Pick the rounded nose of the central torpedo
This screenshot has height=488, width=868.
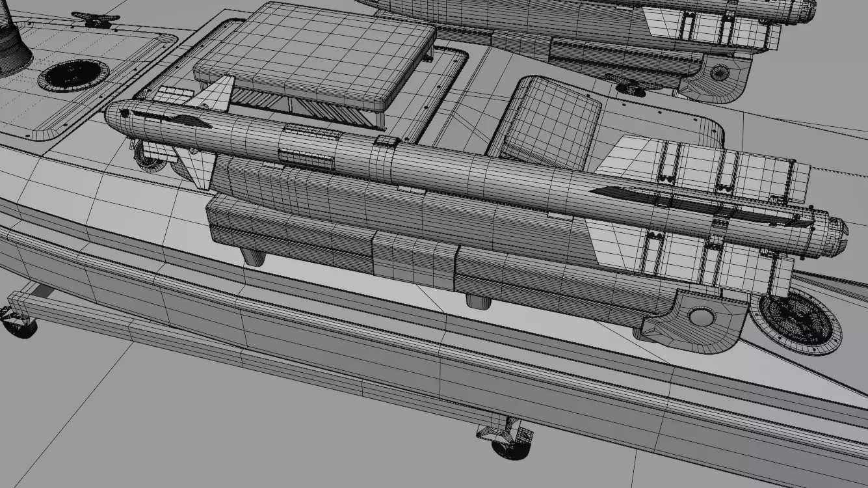tap(117, 117)
